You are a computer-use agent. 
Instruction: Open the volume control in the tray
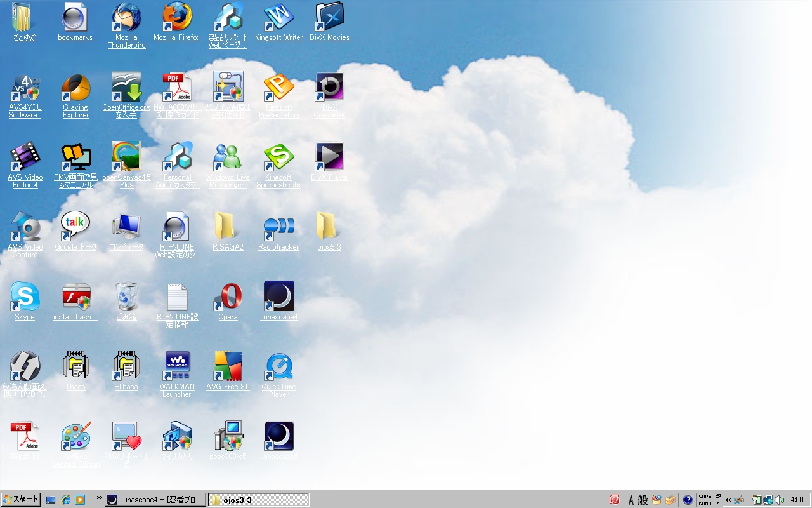pos(779,500)
